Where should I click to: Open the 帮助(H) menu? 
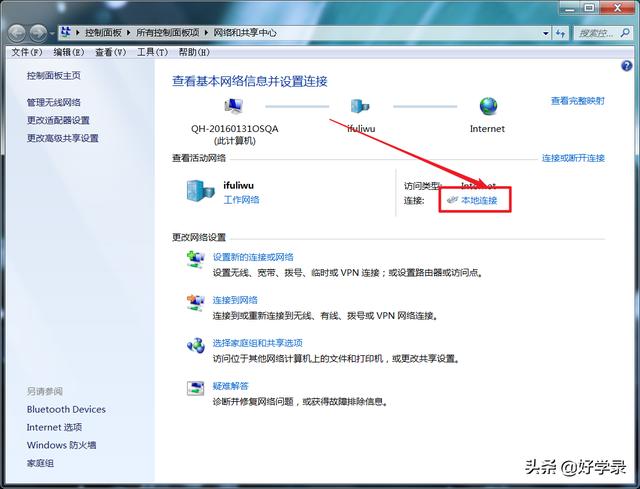click(194, 52)
